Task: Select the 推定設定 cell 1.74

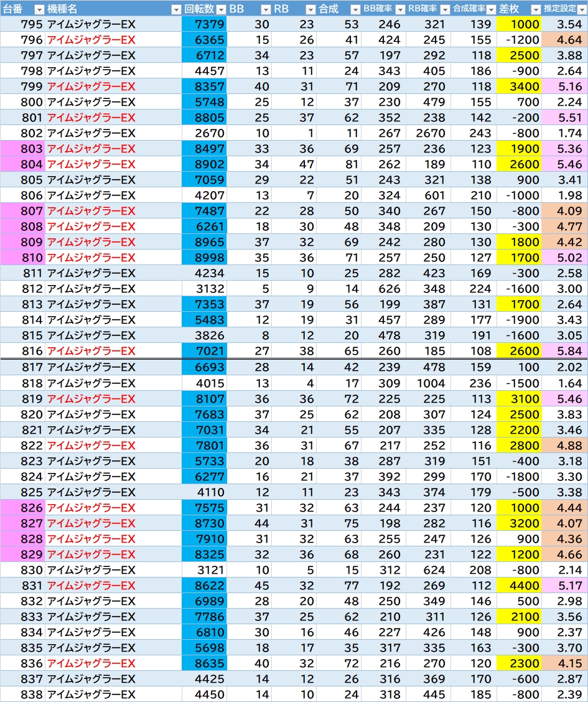Action: pyautogui.click(x=564, y=133)
